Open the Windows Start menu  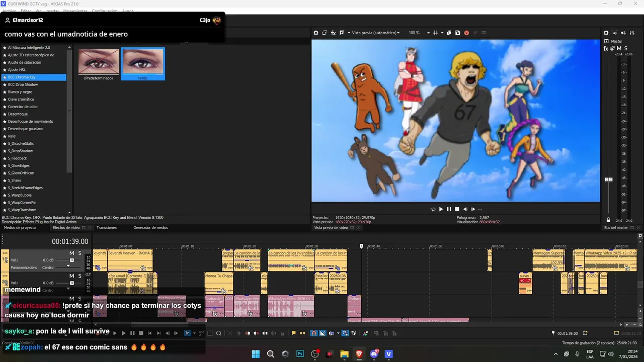(x=256, y=354)
